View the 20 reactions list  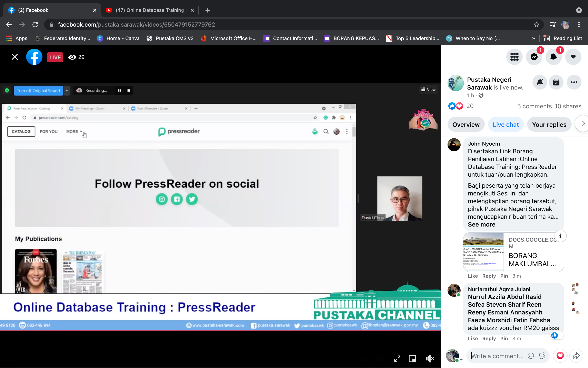click(470, 106)
